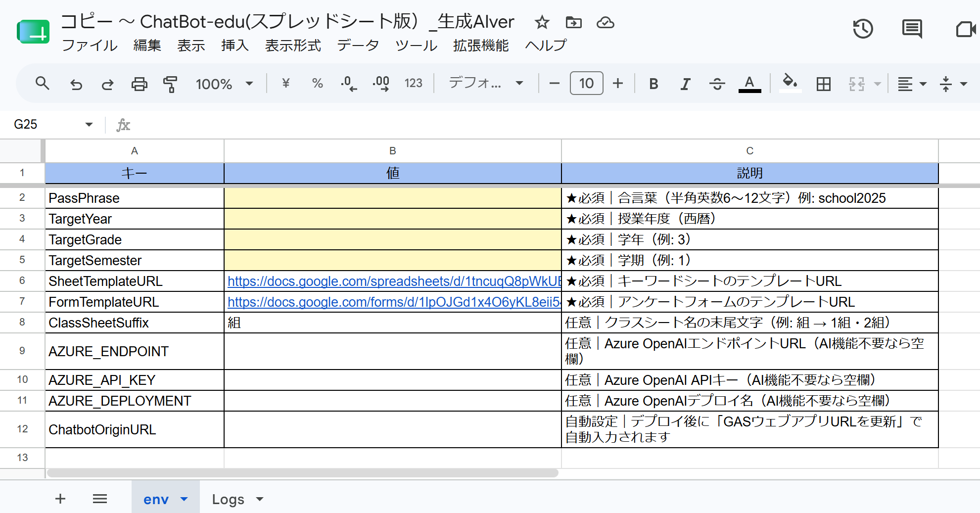Decrease font size with minus button
The image size is (980, 513).
pos(555,83)
